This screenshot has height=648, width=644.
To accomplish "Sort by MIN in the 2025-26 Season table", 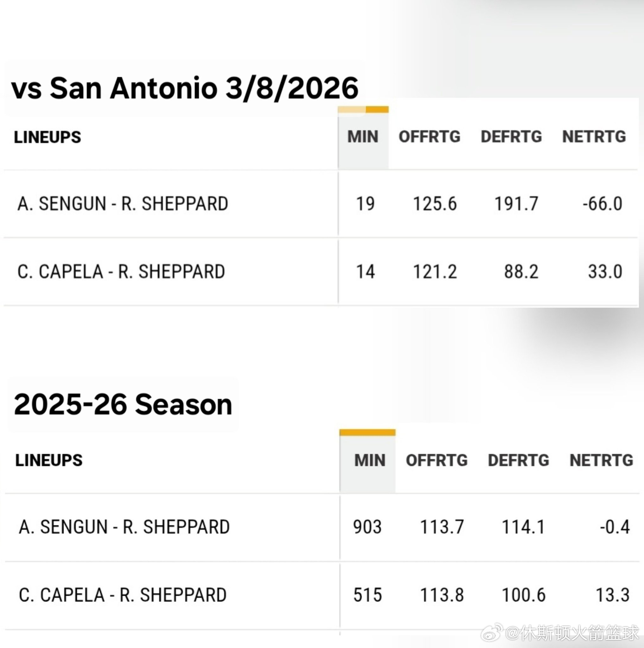I will (x=370, y=460).
